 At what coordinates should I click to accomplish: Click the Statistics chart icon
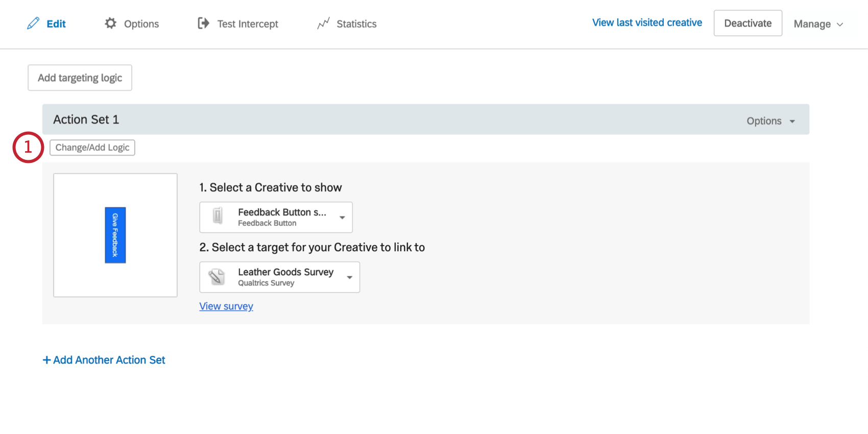(323, 23)
